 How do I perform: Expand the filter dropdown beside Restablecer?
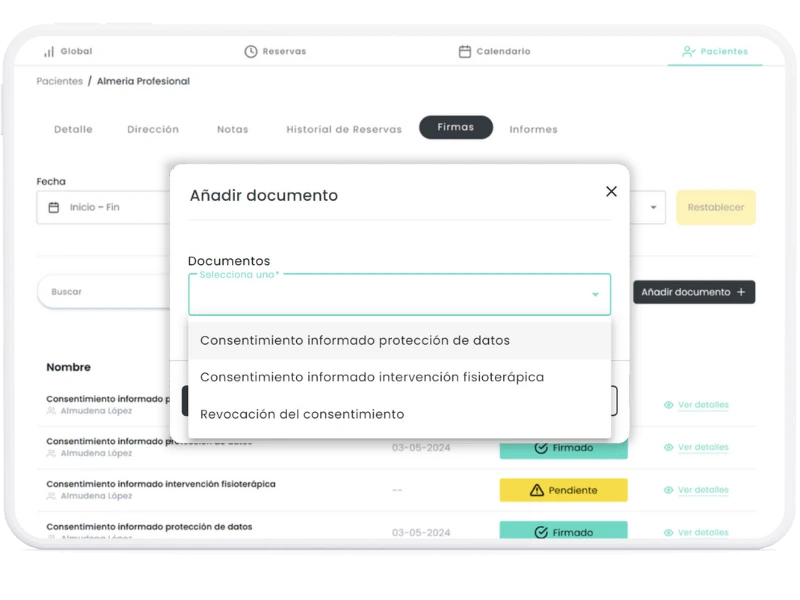[653, 207]
